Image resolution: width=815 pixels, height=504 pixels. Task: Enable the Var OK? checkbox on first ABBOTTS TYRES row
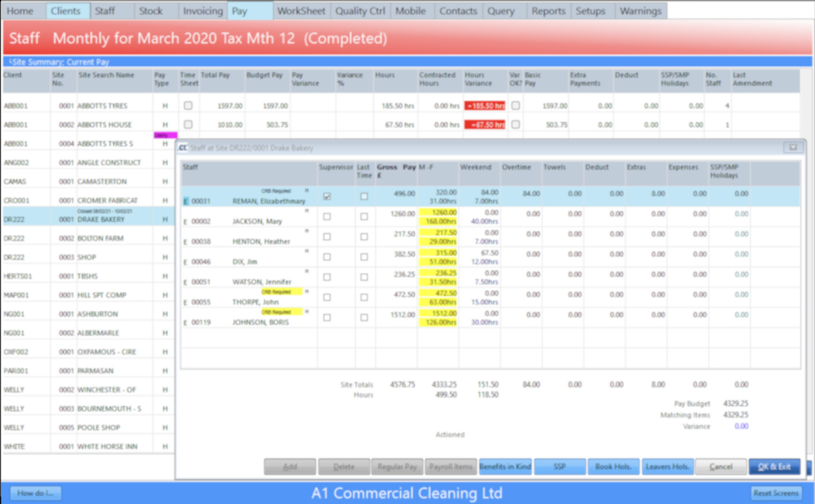(517, 104)
